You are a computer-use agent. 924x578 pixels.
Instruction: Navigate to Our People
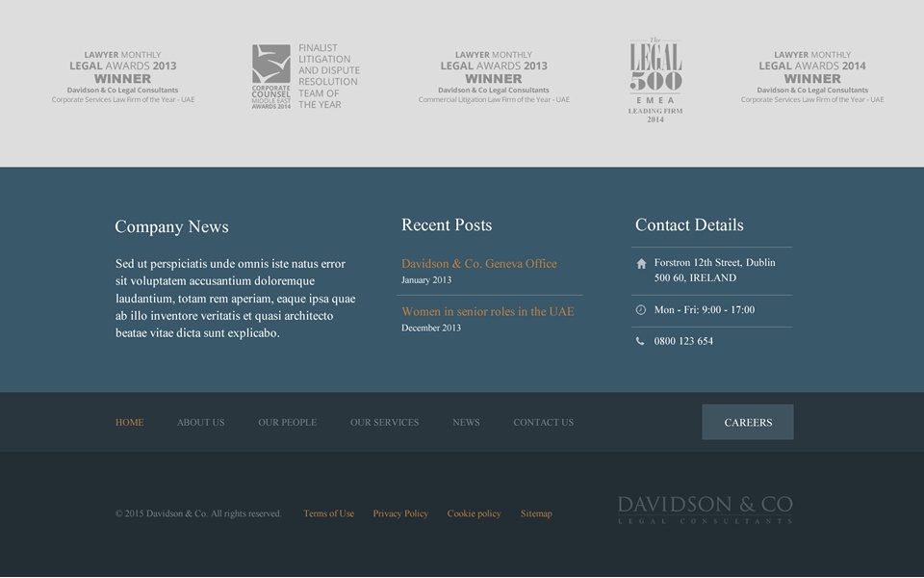[287, 423]
